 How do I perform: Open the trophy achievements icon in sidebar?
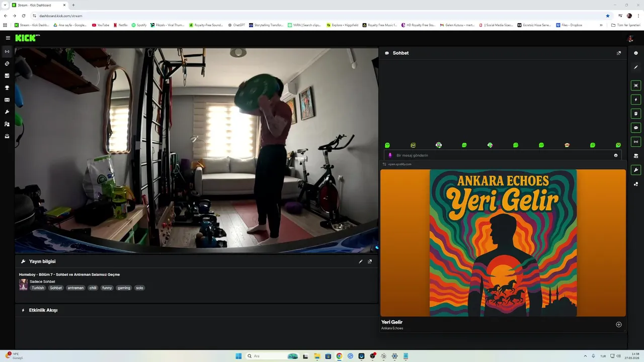coord(7,87)
